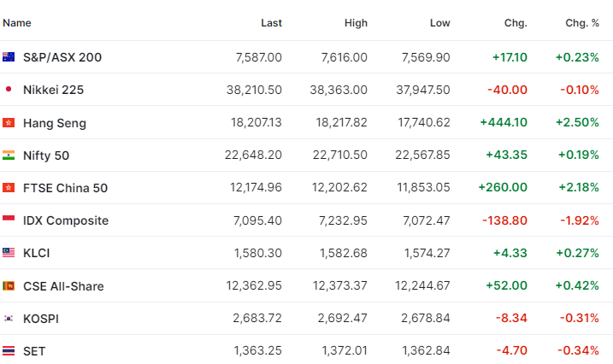Sort by the Chg. % column header
The image size is (613, 364).
pos(582,23)
